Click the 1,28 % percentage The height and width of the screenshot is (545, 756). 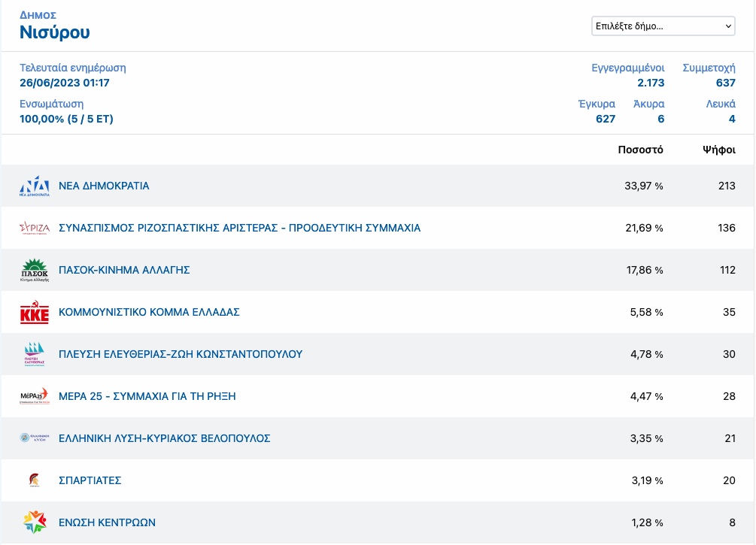(x=648, y=523)
